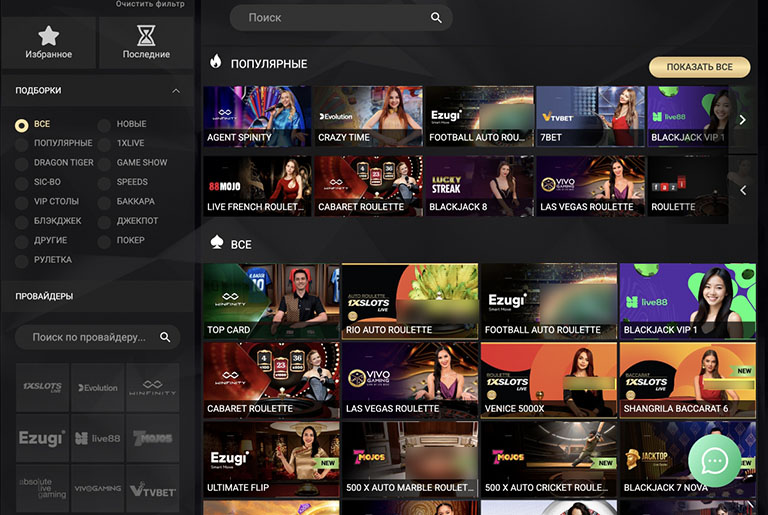The height and width of the screenshot is (515, 768).
Task: Focus the Поиск game search field
Action: [x=341, y=18]
